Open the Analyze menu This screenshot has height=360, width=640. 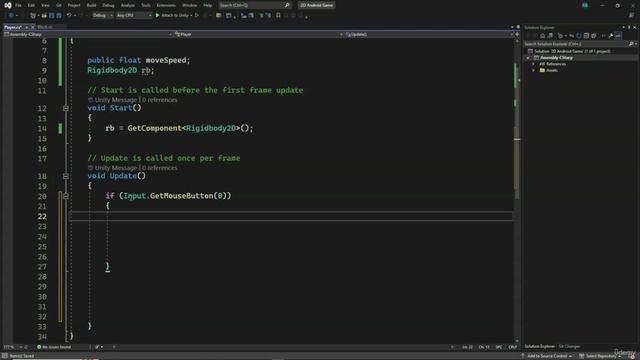coord(128,5)
